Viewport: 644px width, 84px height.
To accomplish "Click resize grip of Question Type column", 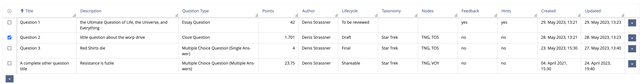I will [257, 15].
